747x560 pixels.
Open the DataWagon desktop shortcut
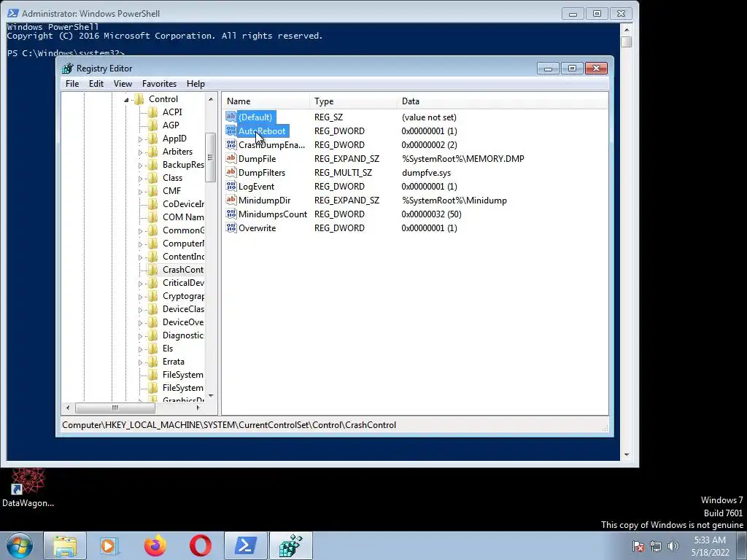(28, 488)
